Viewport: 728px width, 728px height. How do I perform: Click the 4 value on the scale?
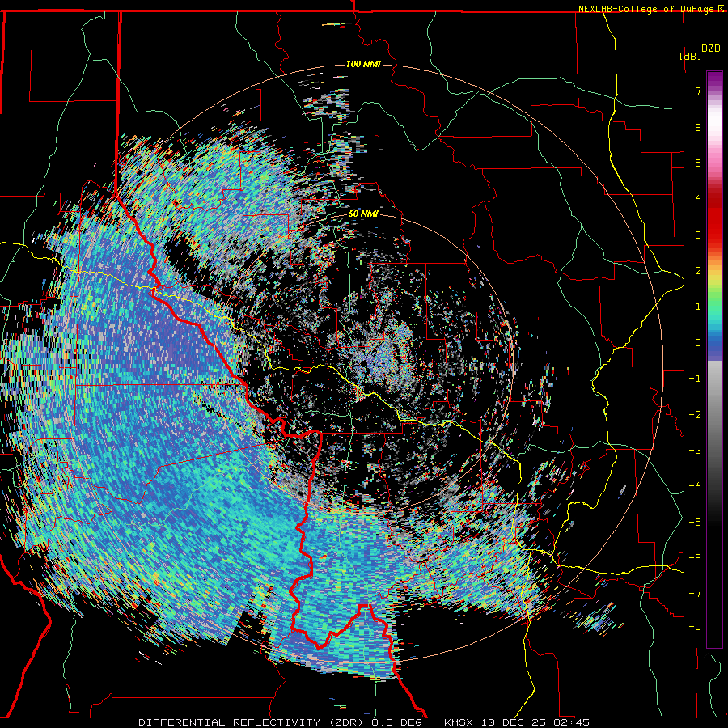pyautogui.click(x=698, y=199)
